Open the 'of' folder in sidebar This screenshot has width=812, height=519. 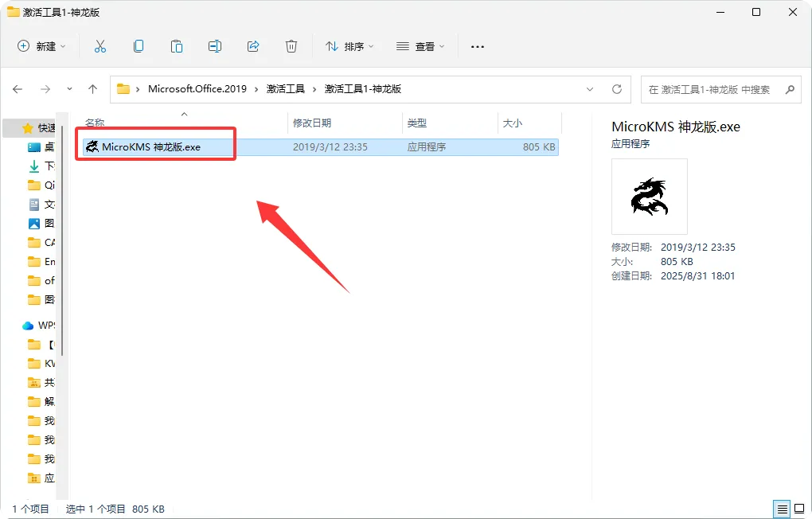(x=41, y=281)
